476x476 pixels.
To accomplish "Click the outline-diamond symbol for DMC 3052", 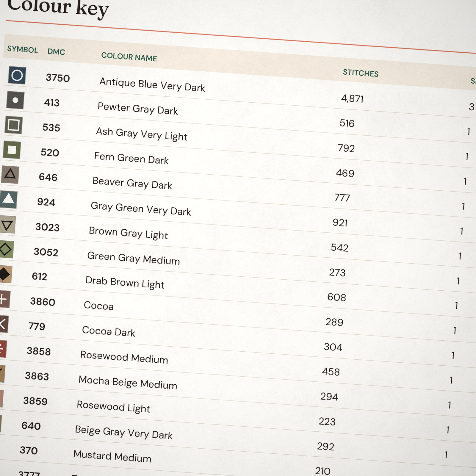I will (x=6, y=249).
